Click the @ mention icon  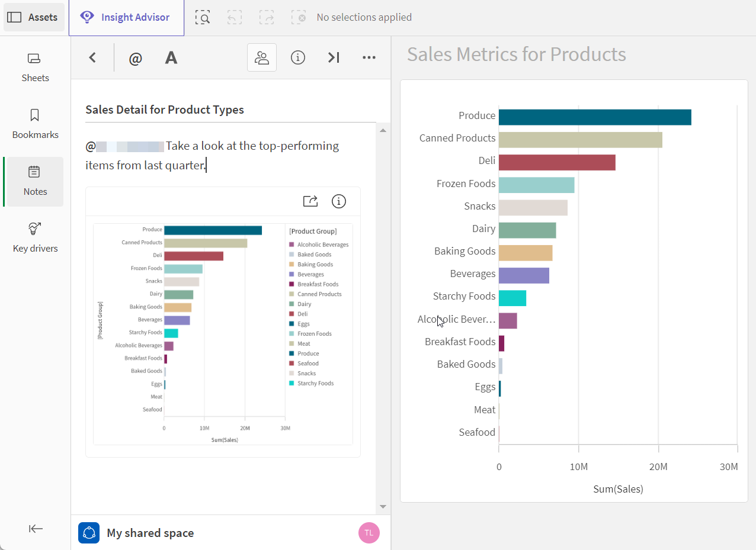[x=136, y=58]
